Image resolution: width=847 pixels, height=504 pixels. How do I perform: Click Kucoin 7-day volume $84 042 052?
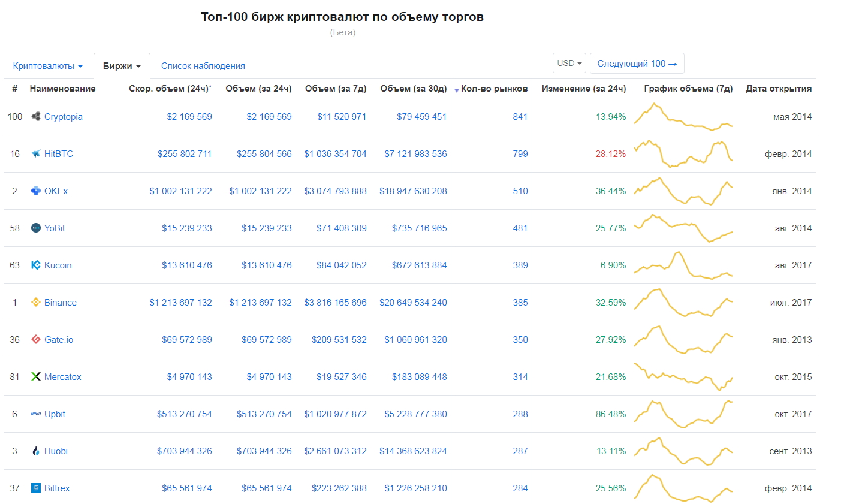(342, 265)
